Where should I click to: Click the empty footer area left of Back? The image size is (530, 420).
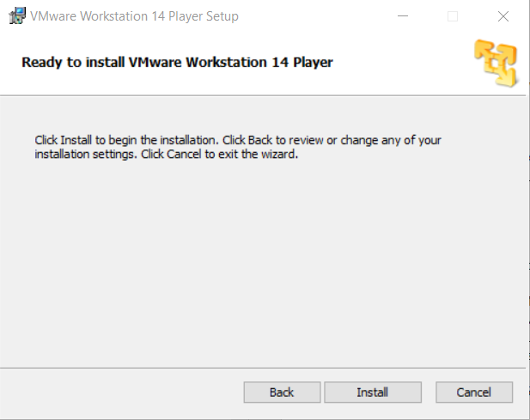[x=122, y=393]
